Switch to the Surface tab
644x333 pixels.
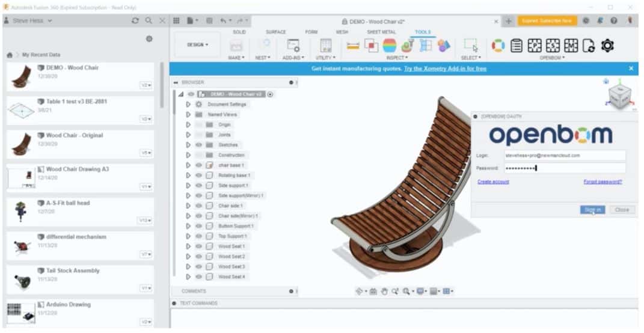click(x=275, y=32)
